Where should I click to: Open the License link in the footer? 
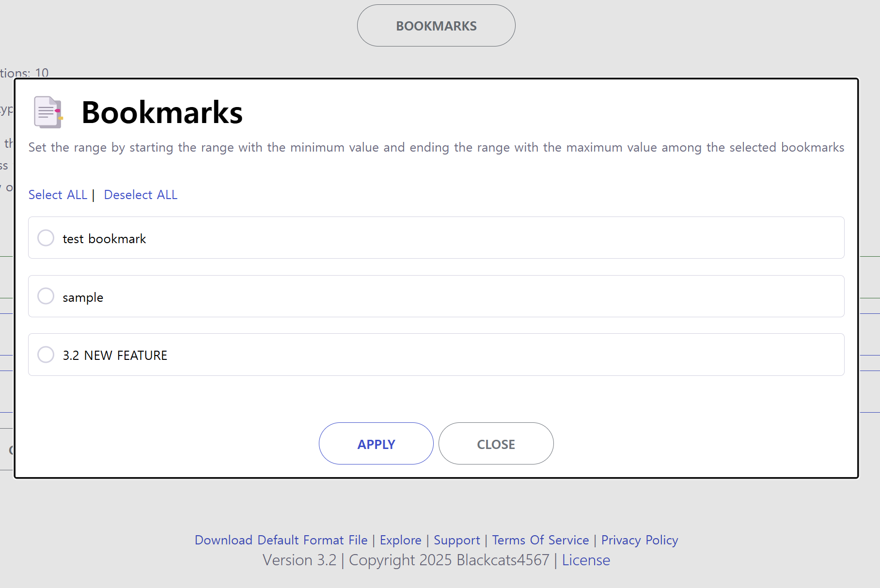pos(586,560)
